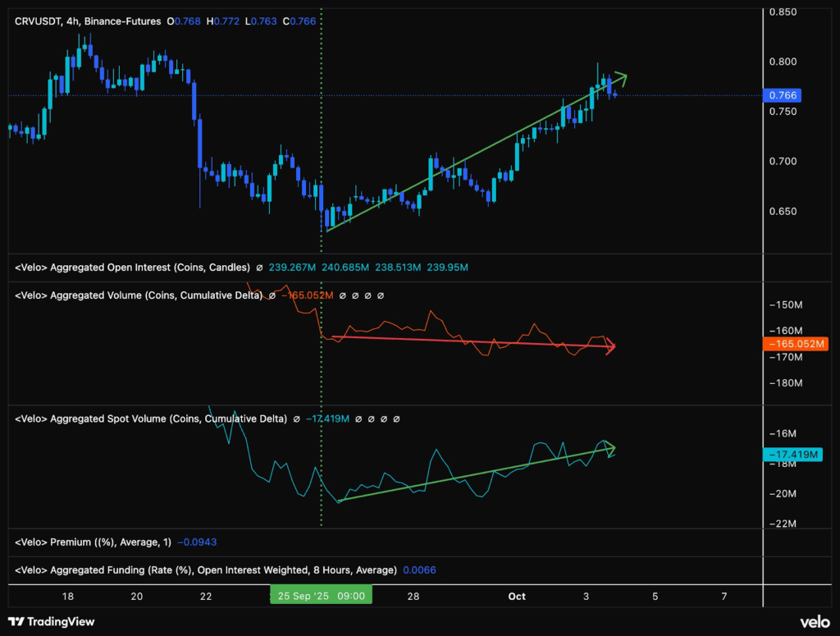840x636 pixels.
Task: Click the ø symbol before the -165.052M value
Action: pos(272,295)
